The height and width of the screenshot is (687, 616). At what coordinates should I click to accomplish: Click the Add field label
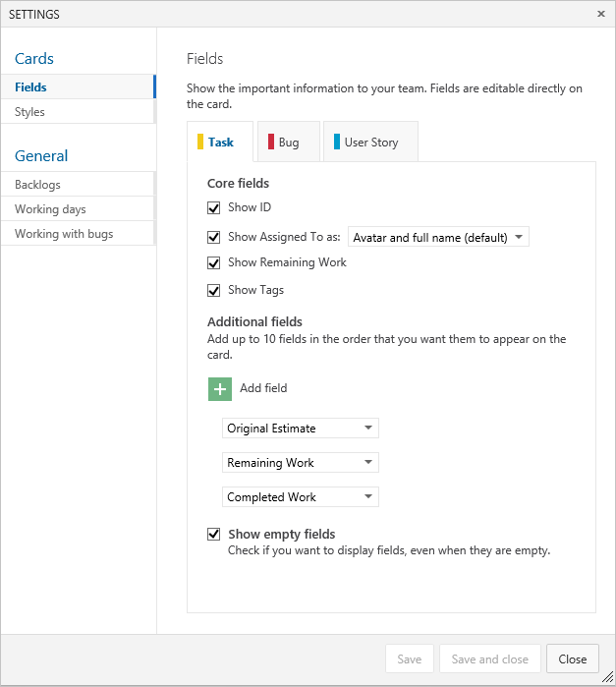(x=263, y=388)
